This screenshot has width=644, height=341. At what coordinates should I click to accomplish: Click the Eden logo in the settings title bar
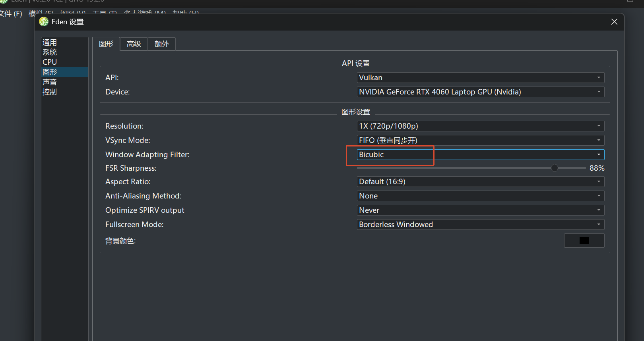pyautogui.click(x=44, y=22)
